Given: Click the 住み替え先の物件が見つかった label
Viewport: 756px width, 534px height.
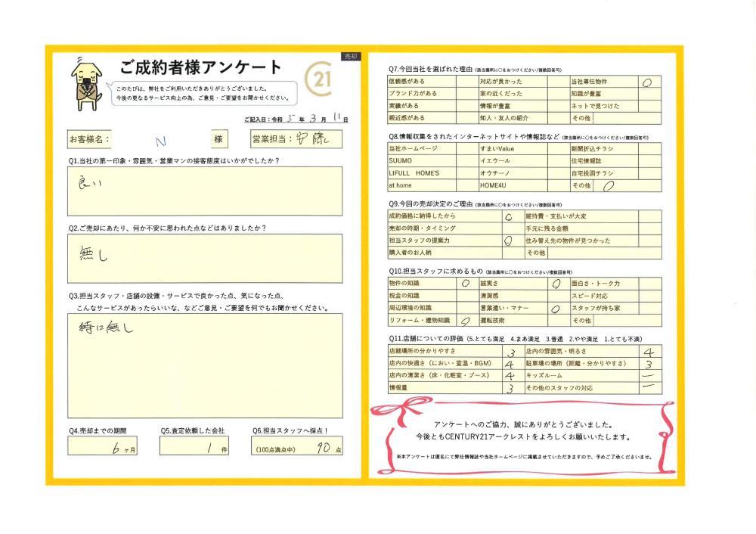Looking at the screenshot, I should point(569,241).
